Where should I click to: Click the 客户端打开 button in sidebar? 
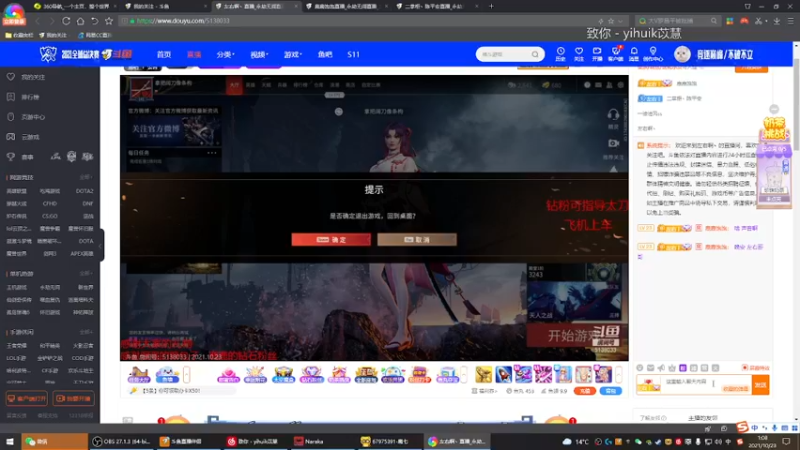tap(27, 398)
